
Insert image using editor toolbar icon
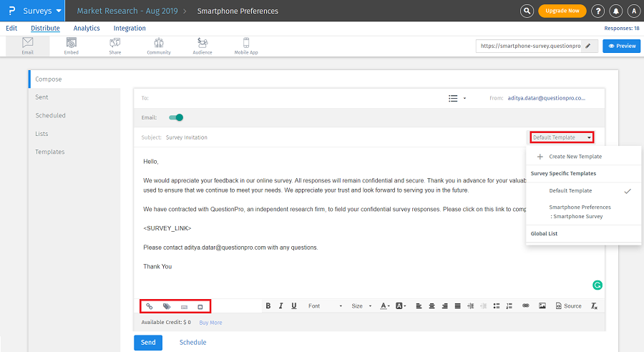(542, 306)
